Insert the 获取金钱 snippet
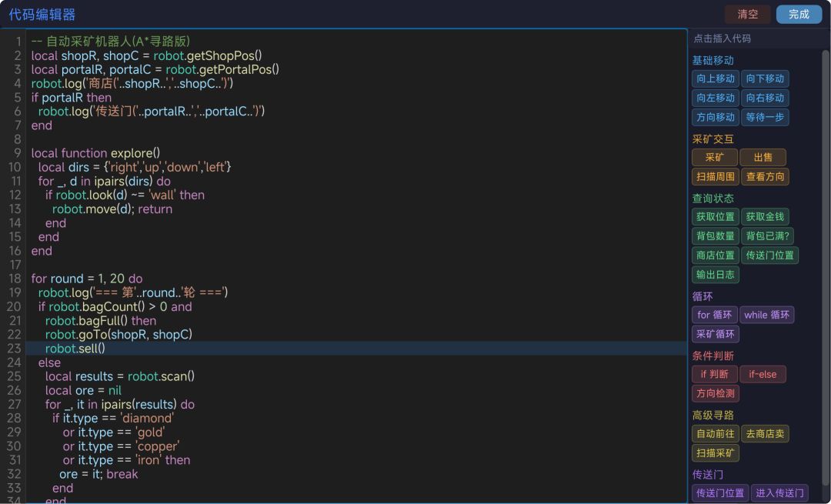 (x=765, y=217)
